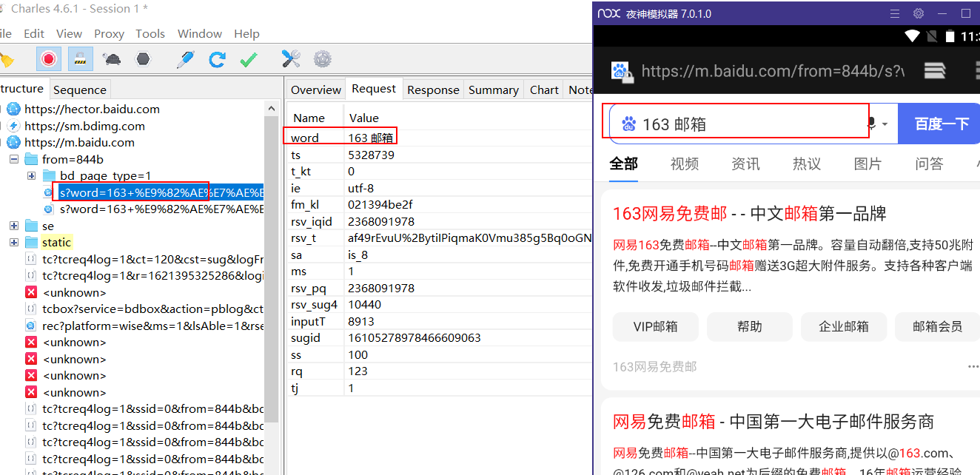Select the Request tab
This screenshot has height=475, width=980.
(x=374, y=89)
